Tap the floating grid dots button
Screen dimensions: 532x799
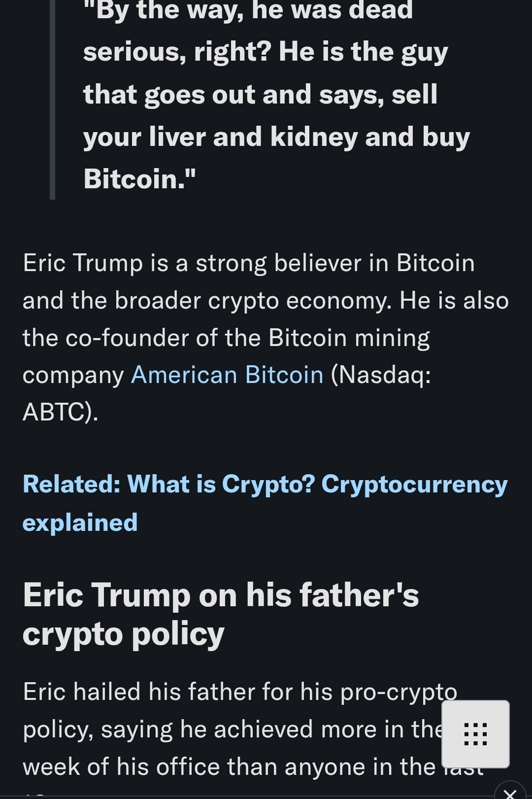475,734
